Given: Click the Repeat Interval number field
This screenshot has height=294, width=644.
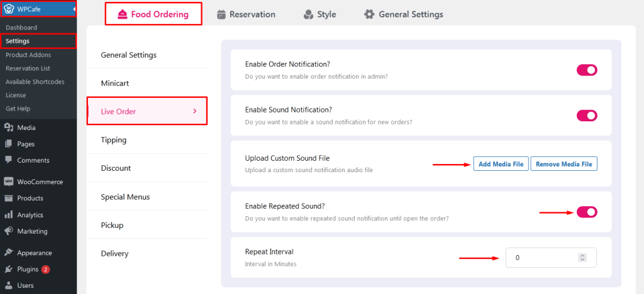Looking at the screenshot, I should click(x=551, y=258).
